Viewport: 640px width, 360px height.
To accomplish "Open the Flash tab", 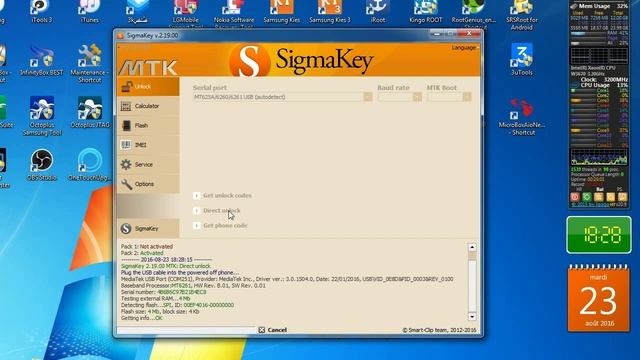I will pos(148,126).
